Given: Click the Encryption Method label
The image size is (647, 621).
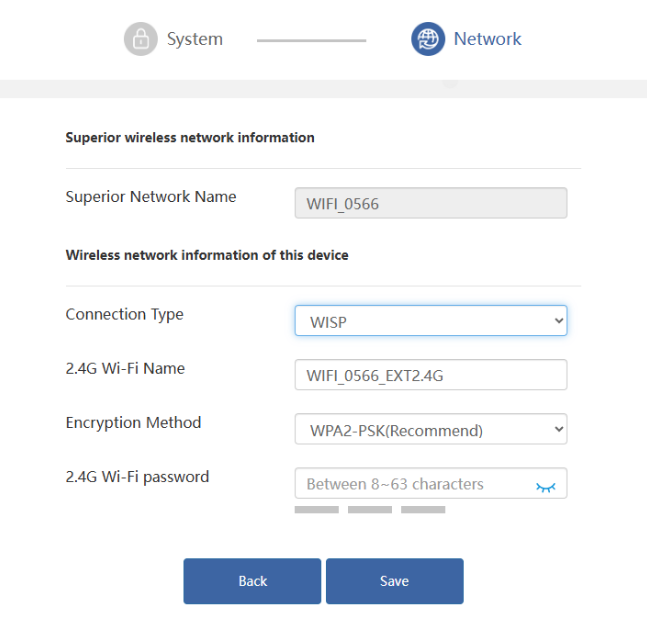Looking at the screenshot, I should [x=133, y=423].
